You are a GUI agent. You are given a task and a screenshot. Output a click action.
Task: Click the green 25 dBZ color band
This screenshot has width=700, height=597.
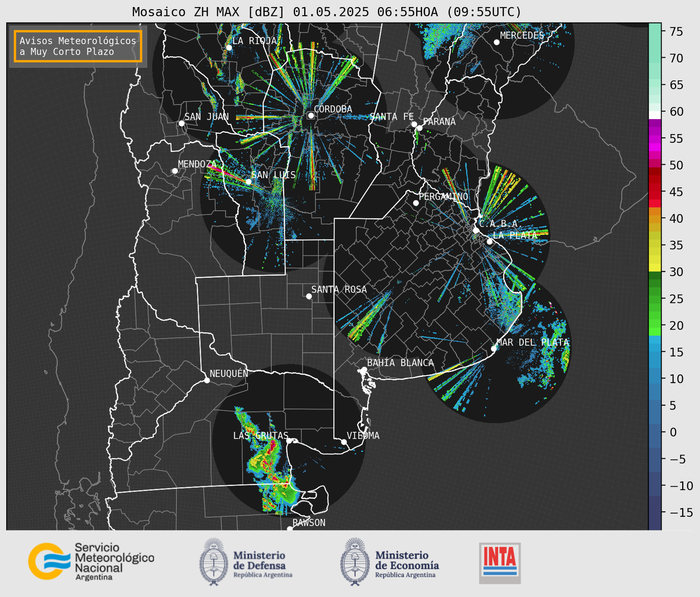point(655,299)
